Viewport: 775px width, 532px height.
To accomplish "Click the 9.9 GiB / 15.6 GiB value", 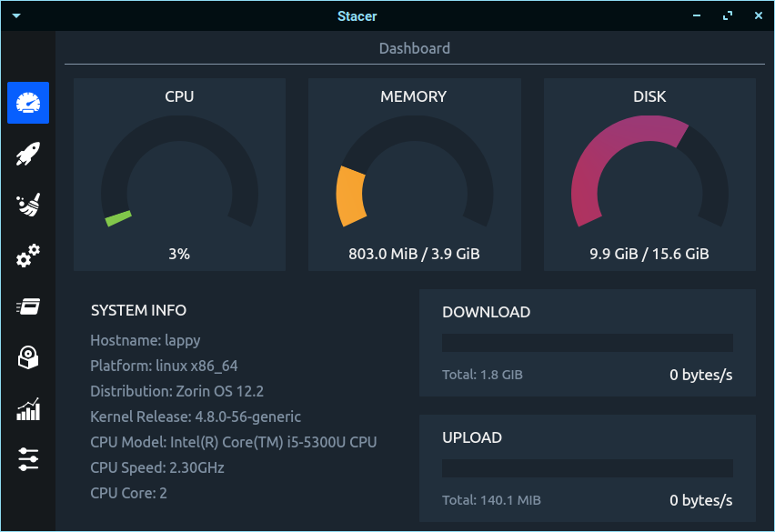I will click(649, 254).
